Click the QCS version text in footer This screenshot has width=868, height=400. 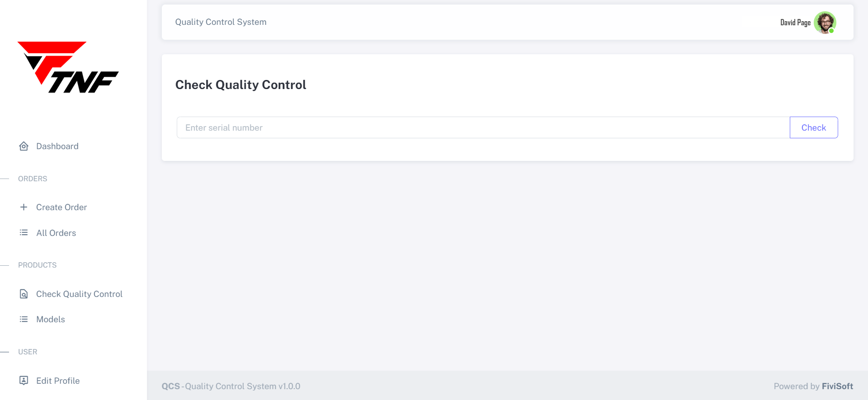pos(231,386)
